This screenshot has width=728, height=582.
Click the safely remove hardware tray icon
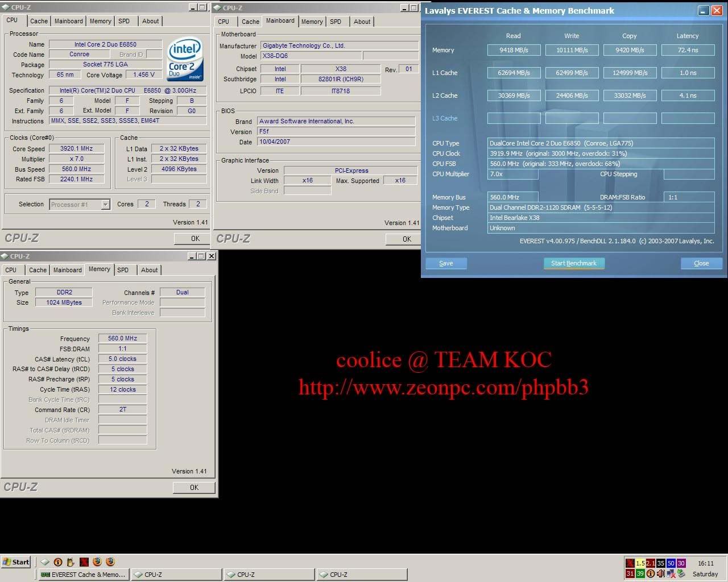coord(681,573)
